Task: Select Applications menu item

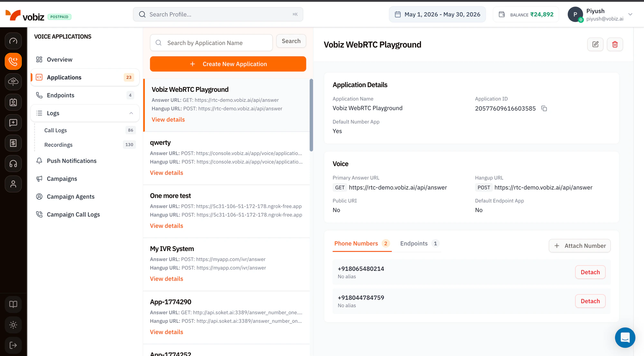Action: (x=85, y=77)
